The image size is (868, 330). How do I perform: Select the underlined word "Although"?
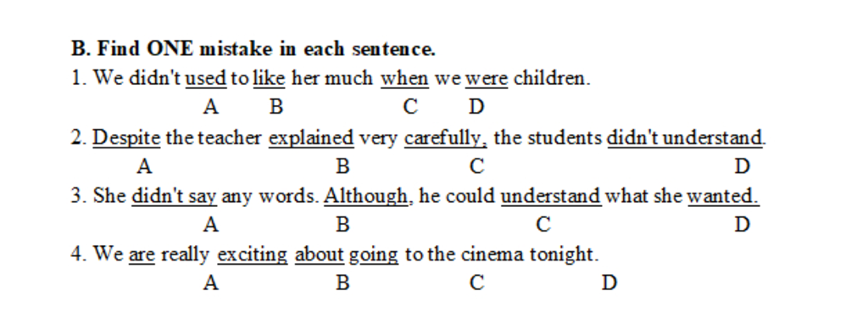(366, 196)
